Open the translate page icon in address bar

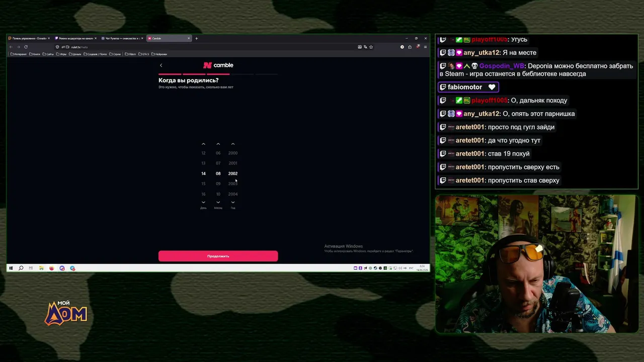(x=365, y=47)
